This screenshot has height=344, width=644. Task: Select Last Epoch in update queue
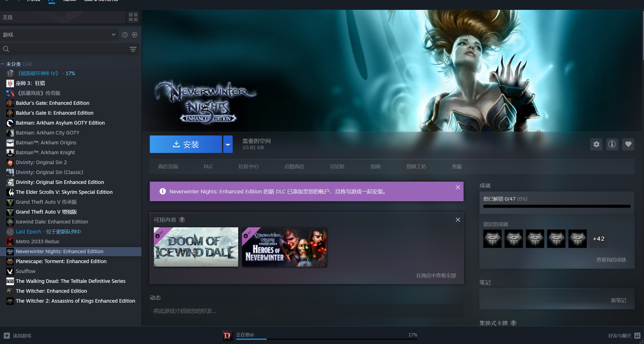click(71, 232)
